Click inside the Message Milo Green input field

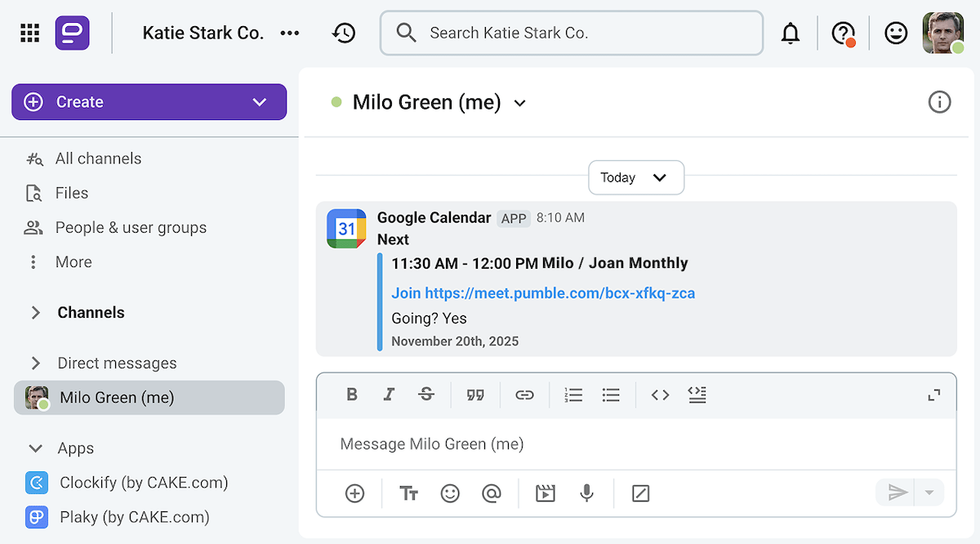572,444
